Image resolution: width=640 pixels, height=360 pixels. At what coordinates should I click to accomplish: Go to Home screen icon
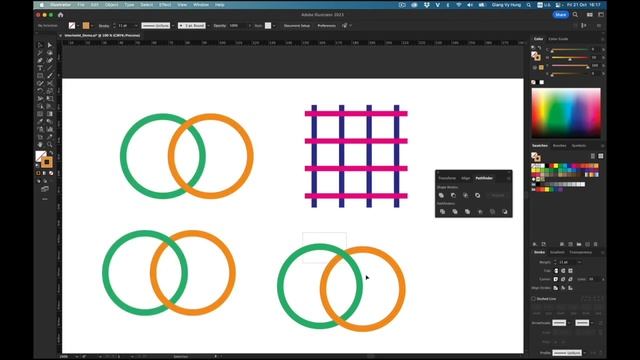[60, 15]
